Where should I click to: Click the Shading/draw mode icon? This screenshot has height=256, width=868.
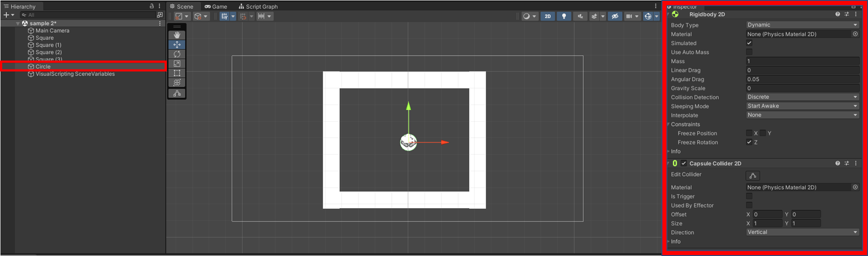pos(179,16)
